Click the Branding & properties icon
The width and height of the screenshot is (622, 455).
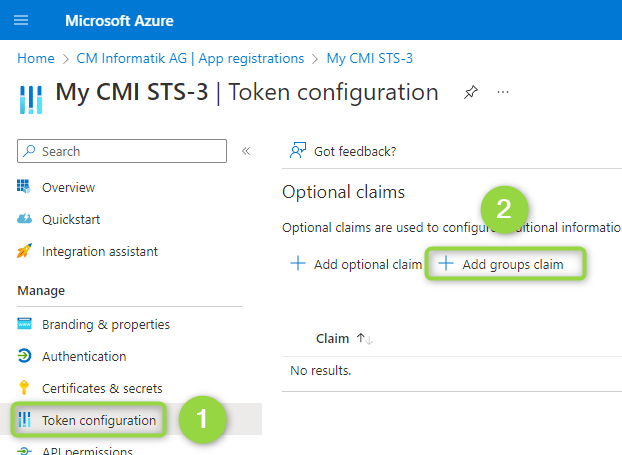[24, 324]
